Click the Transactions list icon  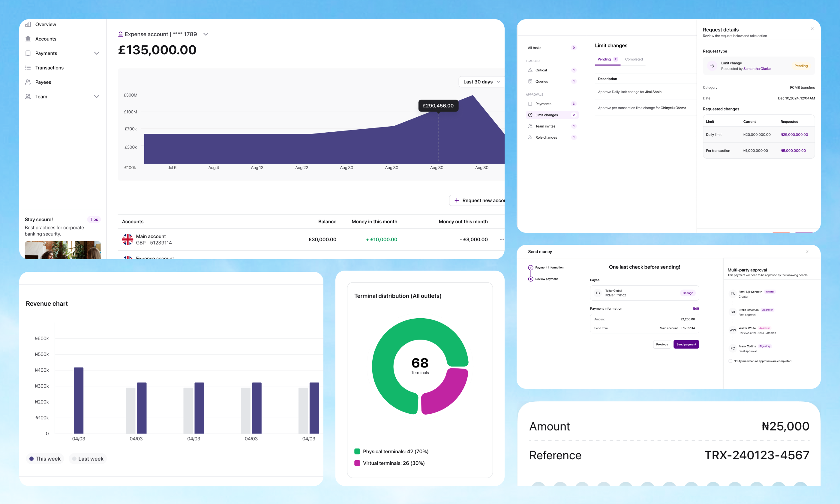(x=28, y=67)
